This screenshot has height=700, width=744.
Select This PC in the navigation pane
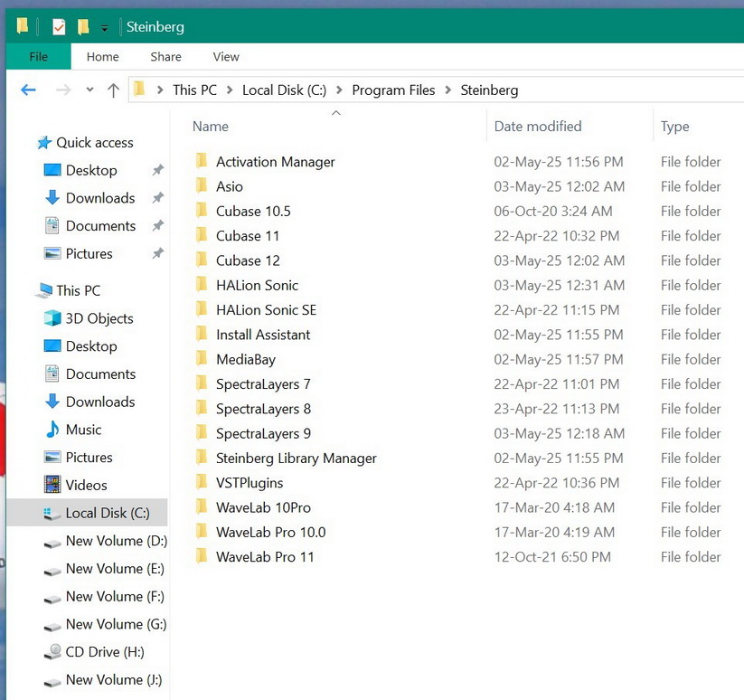[x=79, y=290]
